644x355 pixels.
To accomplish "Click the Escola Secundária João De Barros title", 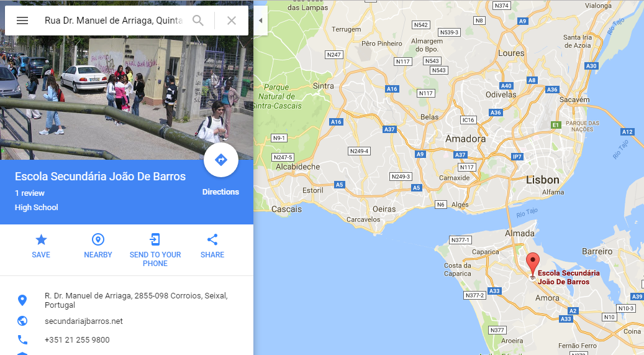I will tap(100, 177).
